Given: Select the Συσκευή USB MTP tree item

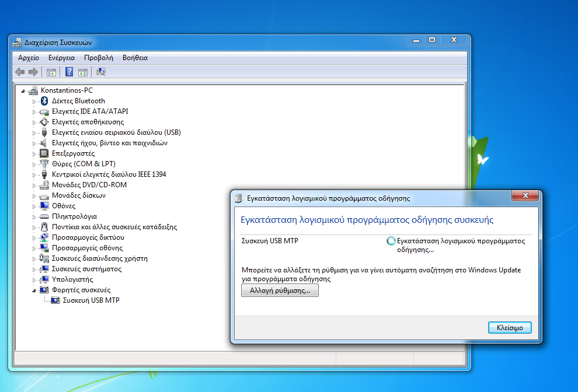Looking at the screenshot, I should [91, 300].
